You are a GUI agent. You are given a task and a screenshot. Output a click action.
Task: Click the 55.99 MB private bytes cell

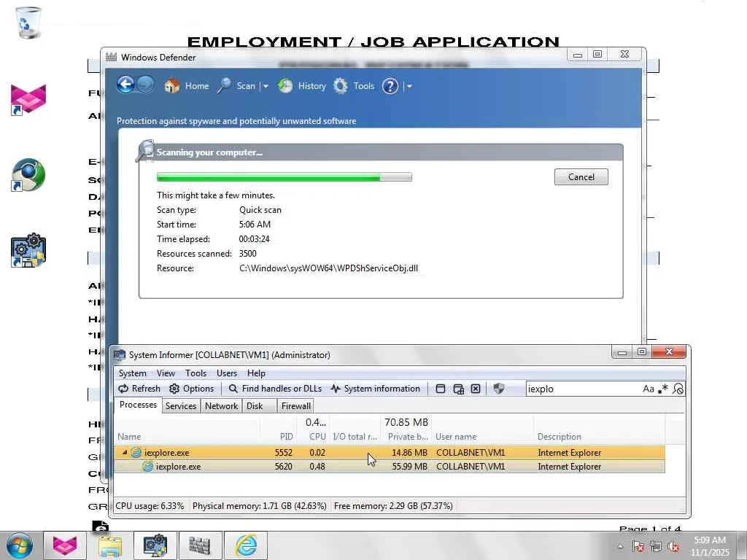(x=409, y=467)
